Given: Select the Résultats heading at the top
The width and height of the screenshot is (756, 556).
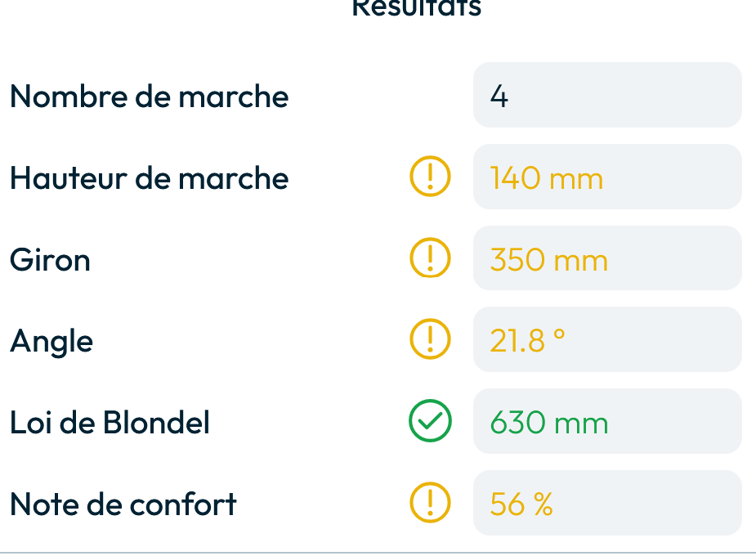Looking at the screenshot, I should (x=416, y=8).
